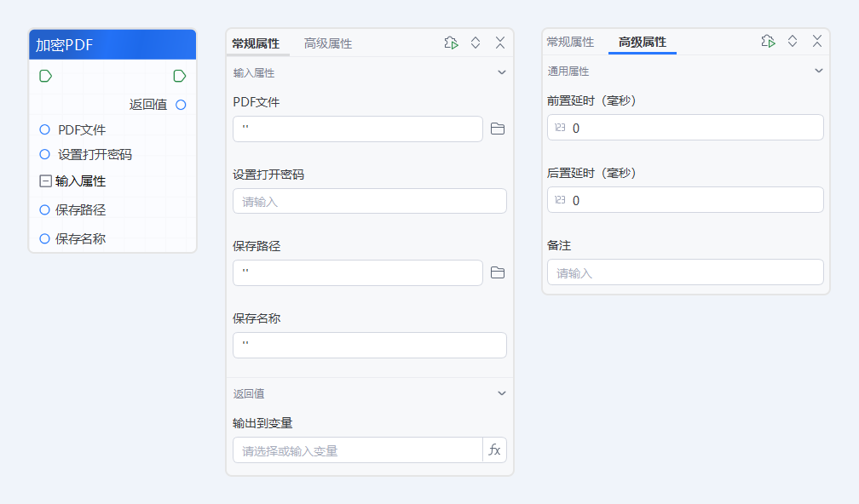Click the numeric type icon inside 后置延时 field
Viewport: 859px width, 504px height.
click(x=558, y=200)
